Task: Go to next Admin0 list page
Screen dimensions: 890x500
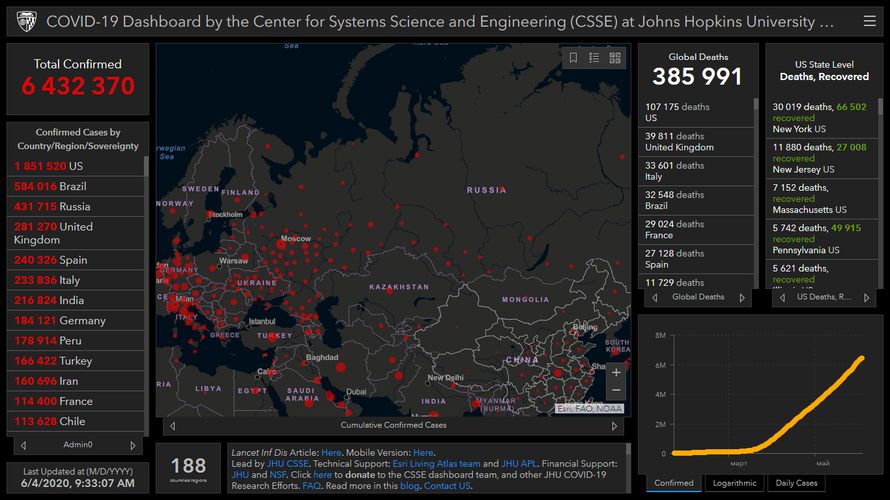Action: point(133,445)
